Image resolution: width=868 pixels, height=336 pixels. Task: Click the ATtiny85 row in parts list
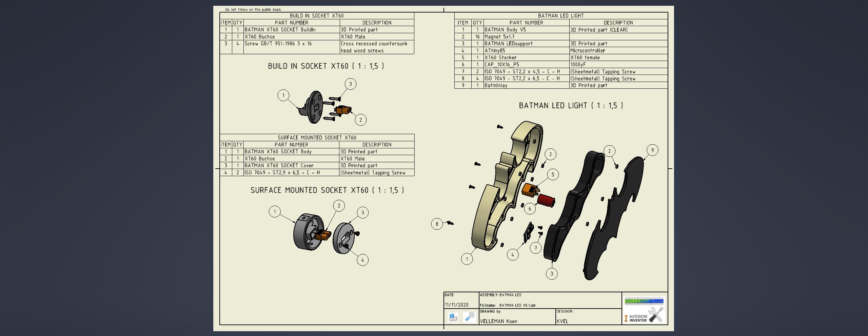point(561,50)
